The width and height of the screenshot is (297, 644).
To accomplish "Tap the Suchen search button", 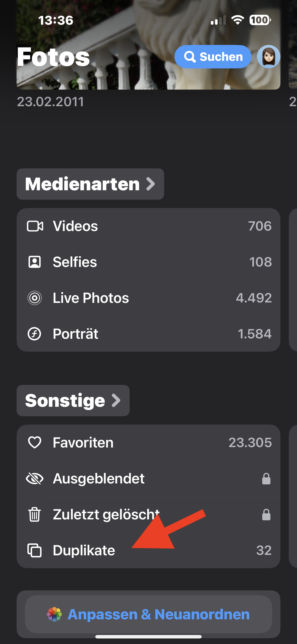I will [213, 57].
